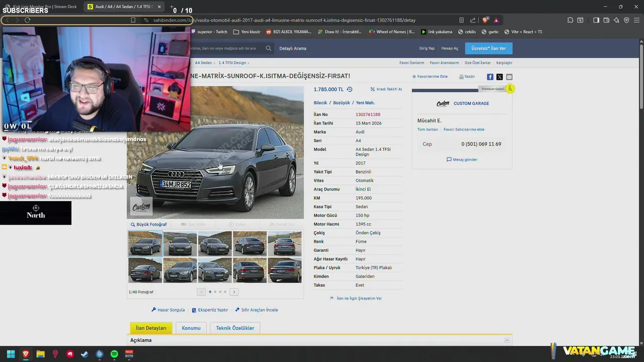Share the listing on Facebook
This screenshot has width=644, height=362.
490,77
